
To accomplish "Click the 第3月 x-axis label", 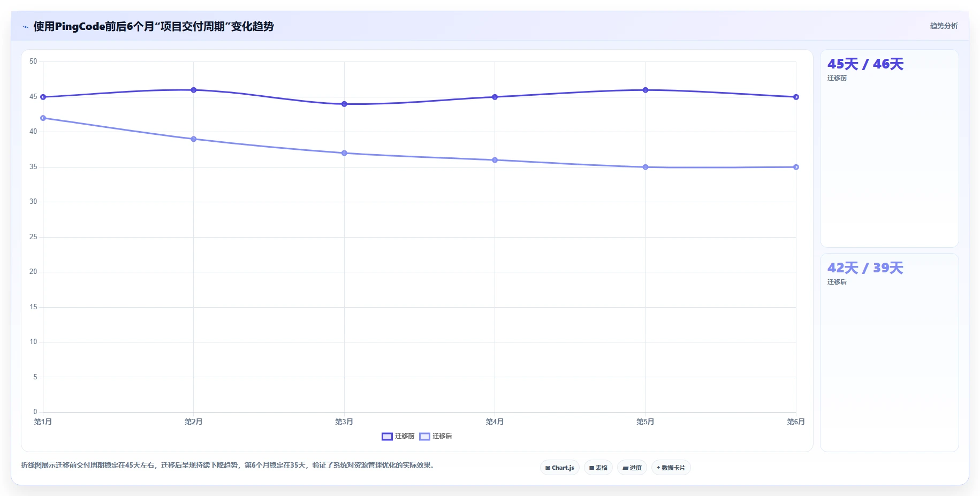I will pos(344,422).
